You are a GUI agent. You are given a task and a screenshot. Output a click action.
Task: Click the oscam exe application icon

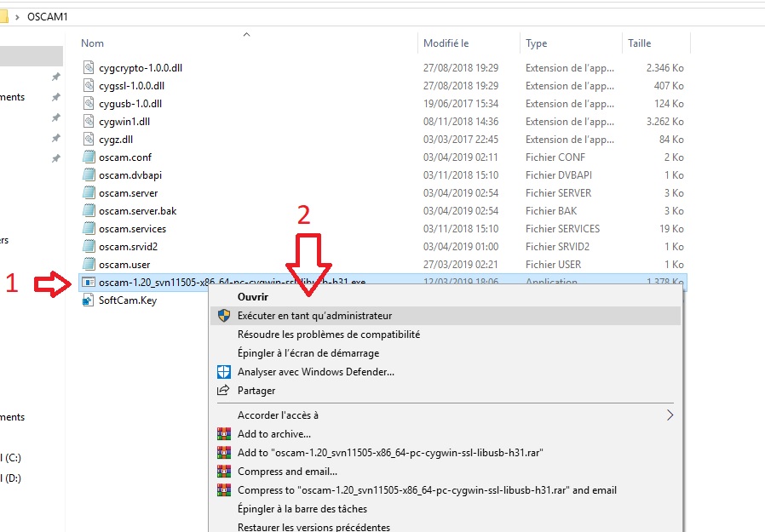tap(89, 282)
